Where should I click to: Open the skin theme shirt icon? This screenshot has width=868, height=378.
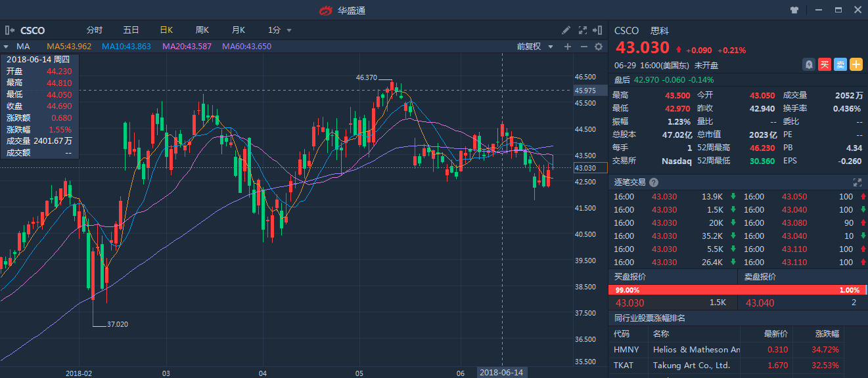tap(794, 10)
